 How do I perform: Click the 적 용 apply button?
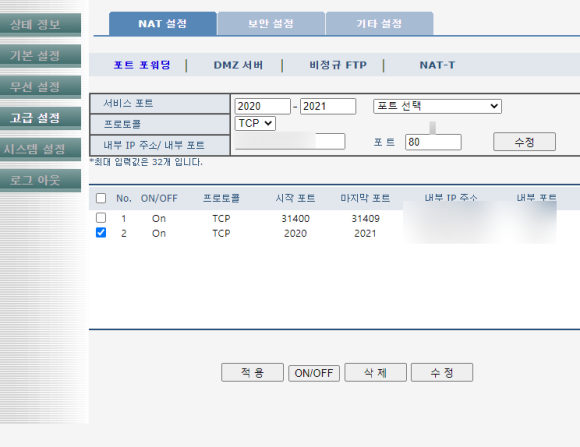coord(253,372)
